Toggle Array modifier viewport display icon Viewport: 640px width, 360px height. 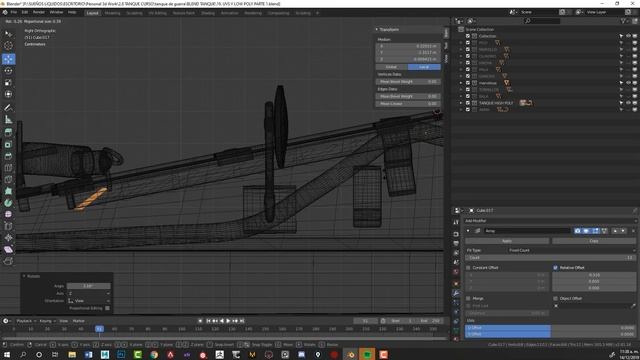[587, 231]
